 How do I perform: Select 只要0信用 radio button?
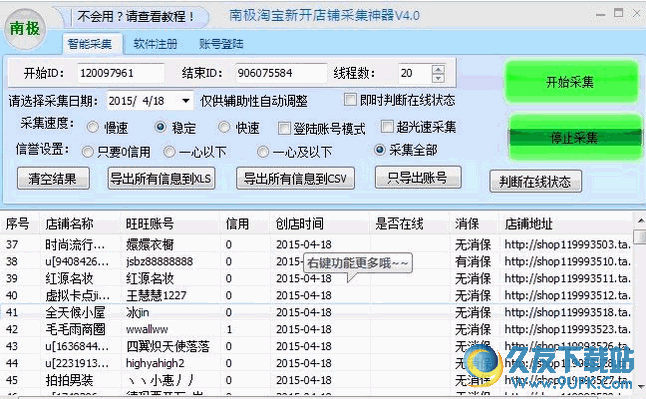coord(87,152)
